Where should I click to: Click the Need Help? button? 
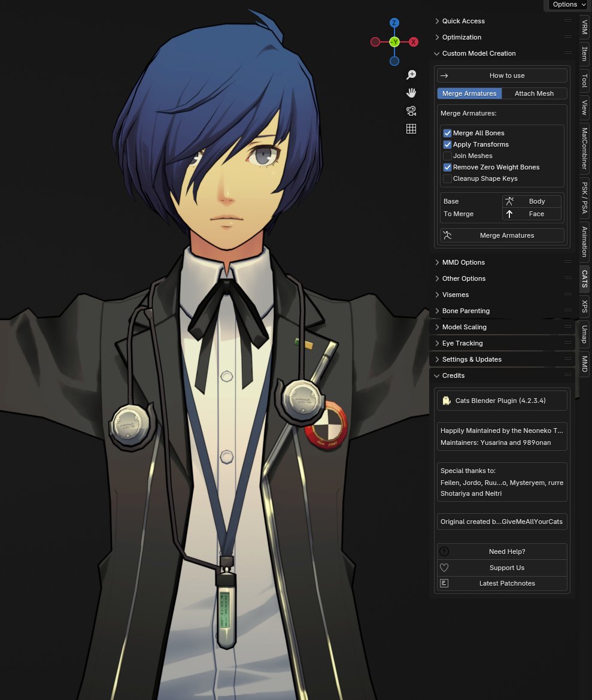click(x=502, y=551)
